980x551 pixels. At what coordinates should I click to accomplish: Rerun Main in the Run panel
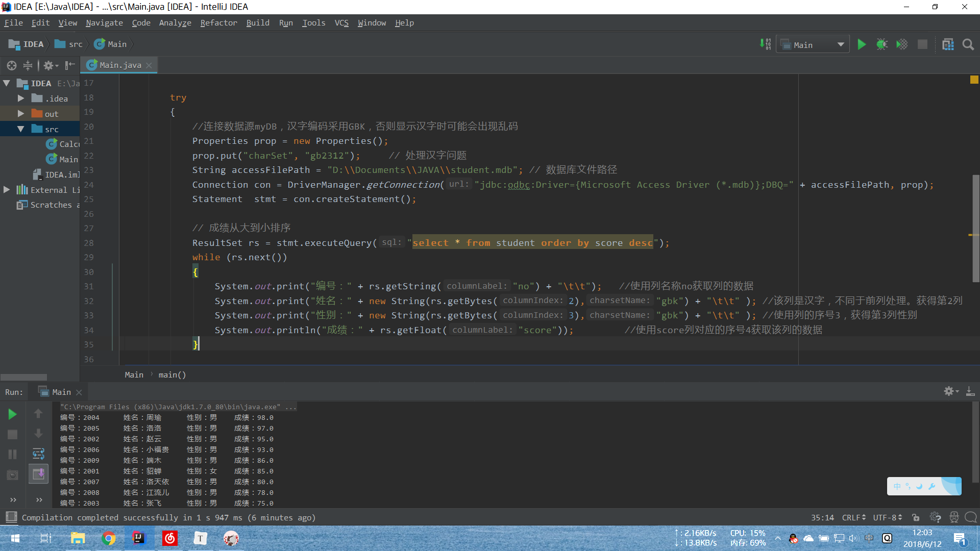[13, 414]
